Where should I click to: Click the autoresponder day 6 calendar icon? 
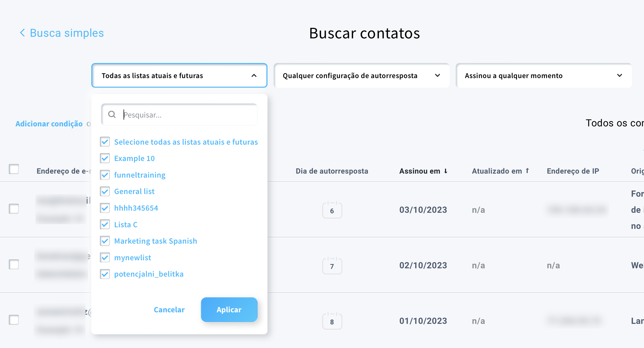[x=332, y=210]
